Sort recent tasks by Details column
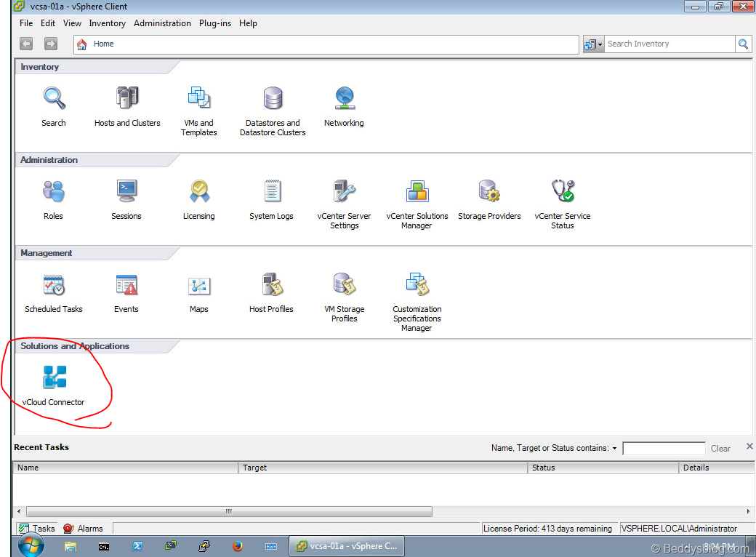The width and height of the screenshot is (756, 557). point(717,468)
